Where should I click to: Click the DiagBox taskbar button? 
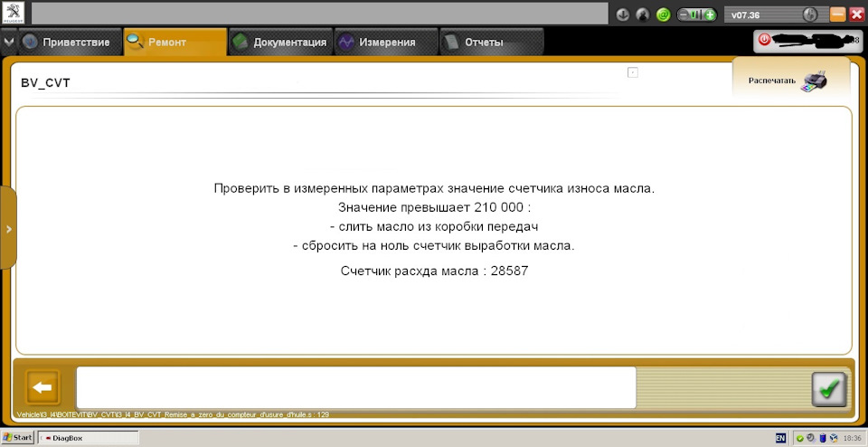pyautogui.click(x=88, y=438)
